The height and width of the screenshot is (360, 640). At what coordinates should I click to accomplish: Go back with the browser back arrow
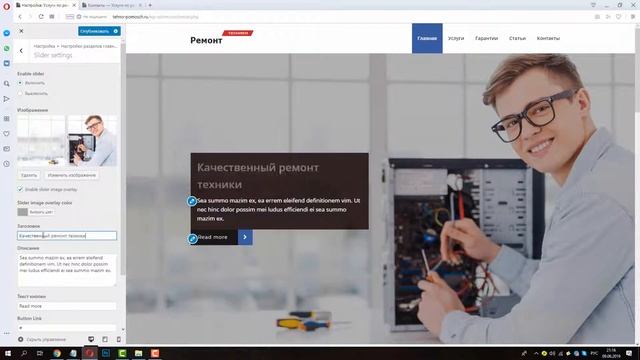(x=20, y=17)
